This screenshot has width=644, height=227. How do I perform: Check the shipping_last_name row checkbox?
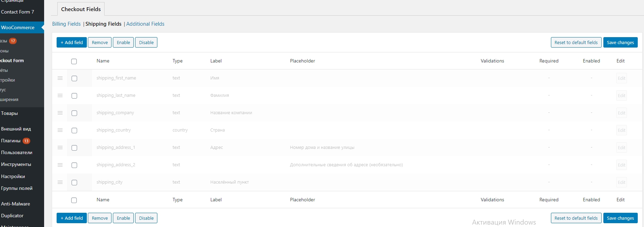point(74,96)
